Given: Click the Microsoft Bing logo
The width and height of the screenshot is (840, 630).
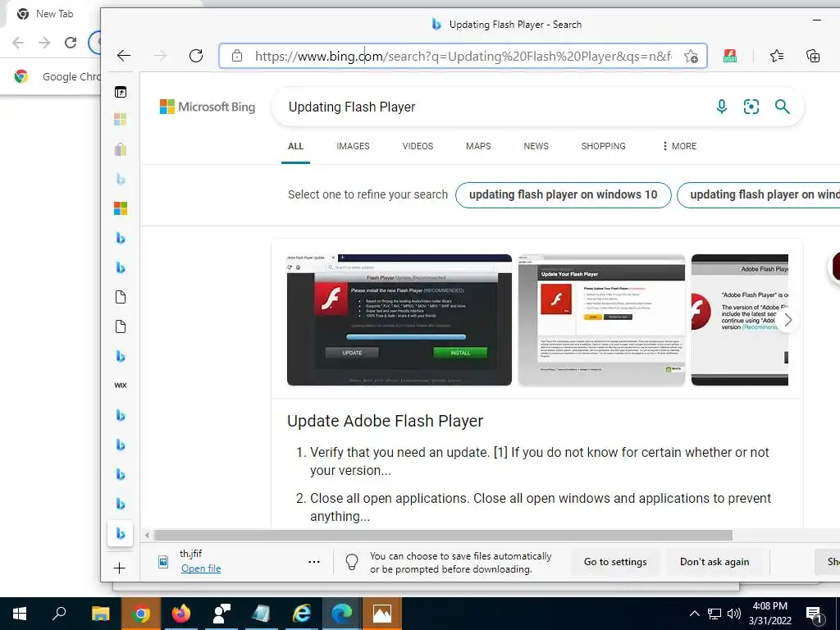Looking at the screenshot, I should pos(208,107).
